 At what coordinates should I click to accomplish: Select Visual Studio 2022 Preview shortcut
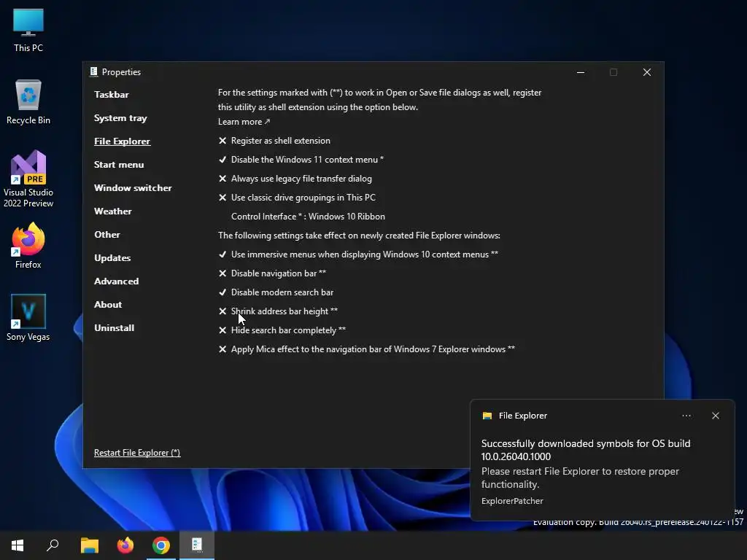tap(28, 179)
